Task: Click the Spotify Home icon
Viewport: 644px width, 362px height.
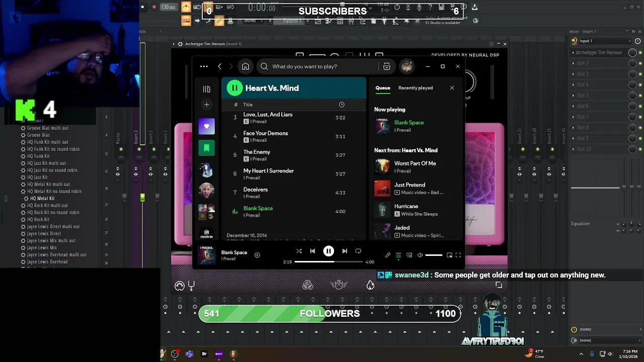Action: [x=246, y=66]
